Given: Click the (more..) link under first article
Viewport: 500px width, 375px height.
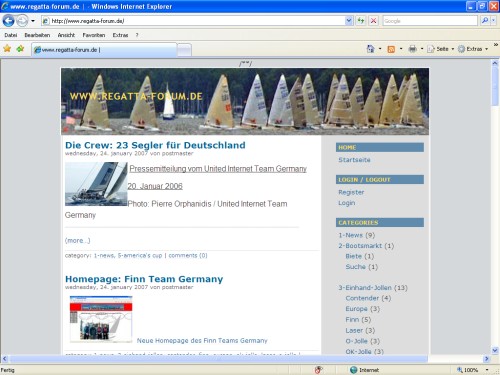Looking at the screenshot, I should pyautogui.click(x=77, y=240).
